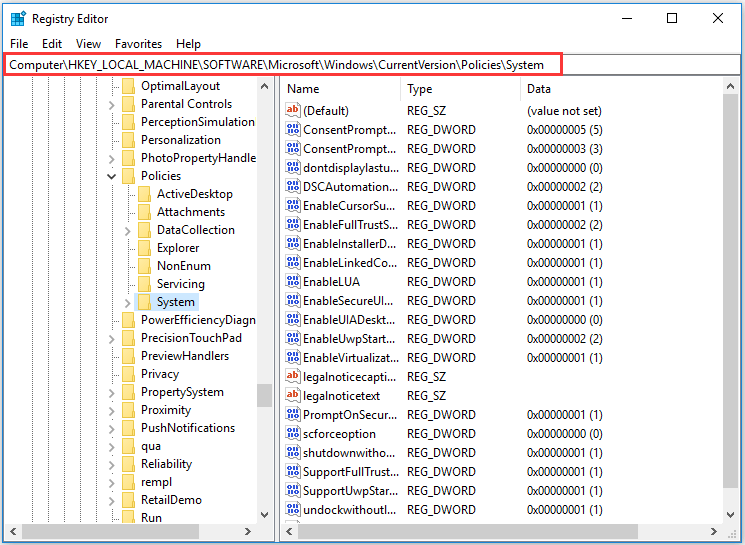This screenshot has height=545, width=745.
Task: Select the ActiveDesktop key
Action: (194, 194)
